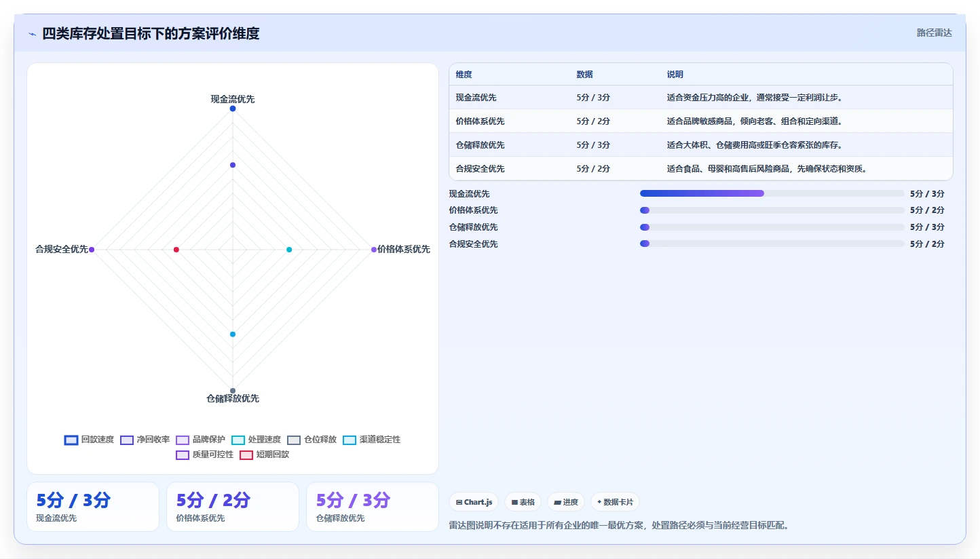The width and height of the screenshot is (980, 559).
Task: Click the purple radar point beside the 合规安全优先 label
Action: coord(92,250)
